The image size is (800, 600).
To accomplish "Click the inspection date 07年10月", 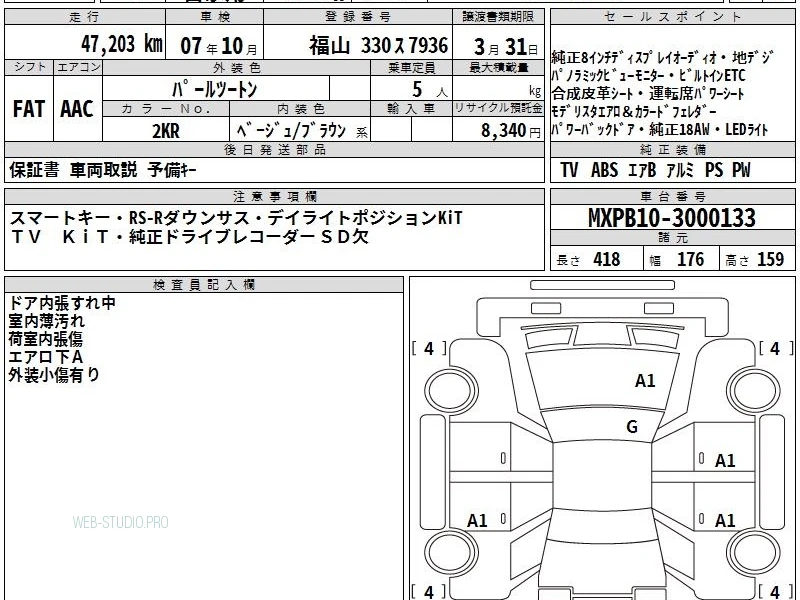I will point(219,46).
